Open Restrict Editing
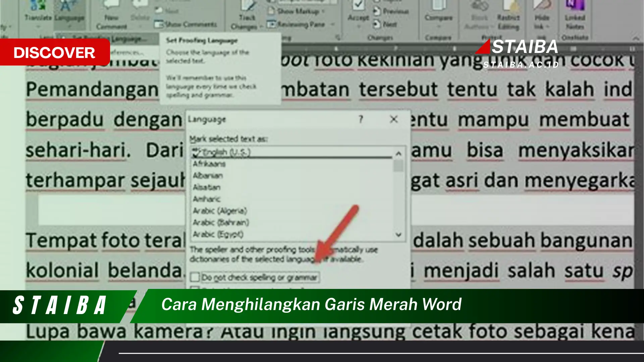 point(508,15)
